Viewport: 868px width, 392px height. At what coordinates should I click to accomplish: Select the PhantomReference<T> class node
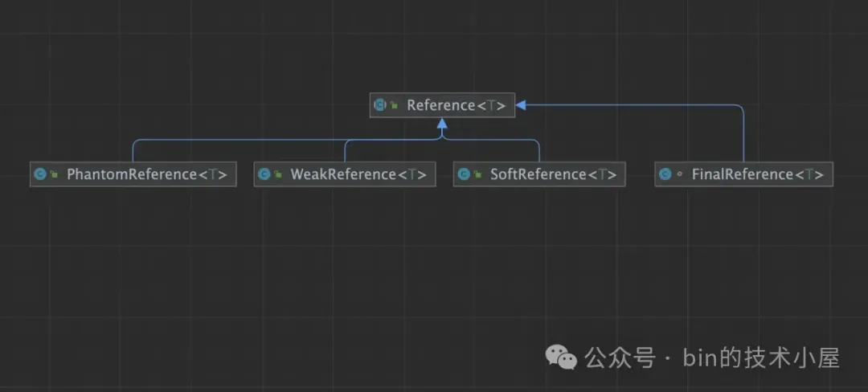click(x=133, y=174)
